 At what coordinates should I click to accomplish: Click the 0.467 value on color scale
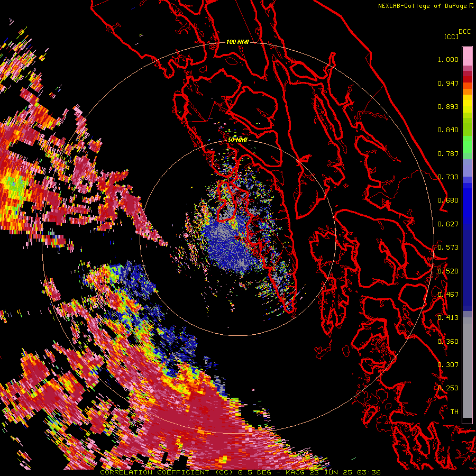(448, 295)
